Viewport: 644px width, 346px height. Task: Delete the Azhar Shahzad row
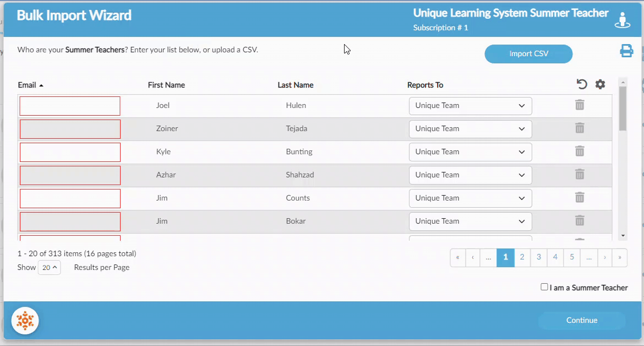580,175
